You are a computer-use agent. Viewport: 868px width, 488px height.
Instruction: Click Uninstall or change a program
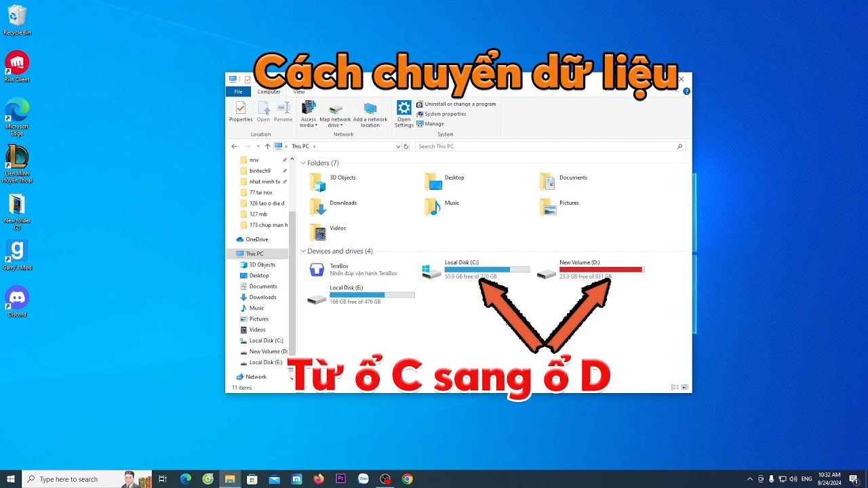pyautogui.click(x=456, y=104)
